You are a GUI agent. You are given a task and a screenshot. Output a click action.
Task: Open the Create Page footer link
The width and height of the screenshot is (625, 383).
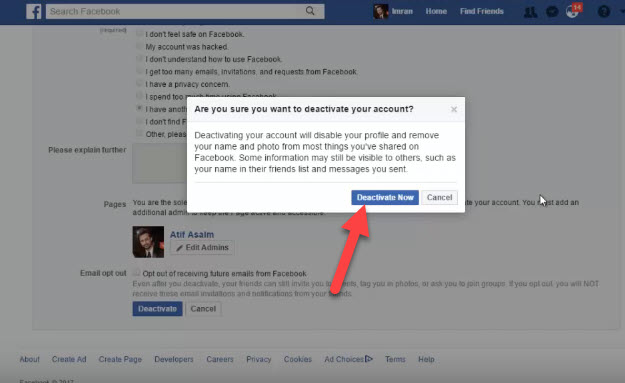pyautogui.click(x=120, y=359)
